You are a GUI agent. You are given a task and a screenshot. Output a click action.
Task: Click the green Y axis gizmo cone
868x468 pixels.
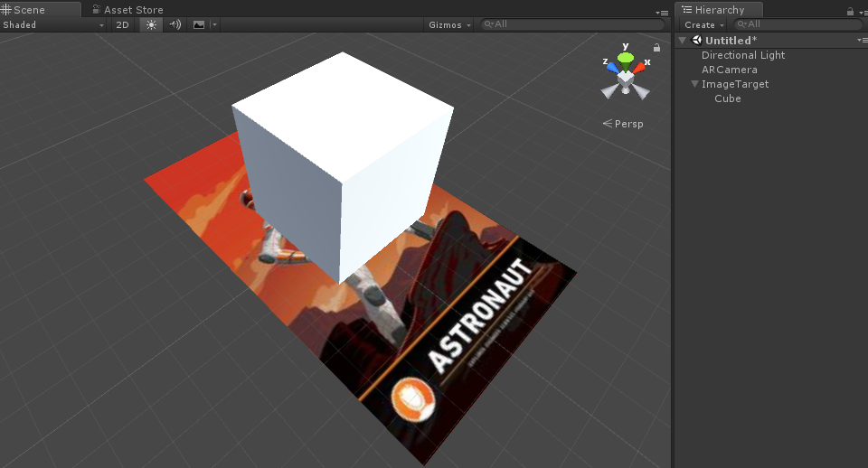[x=626, y=58]
